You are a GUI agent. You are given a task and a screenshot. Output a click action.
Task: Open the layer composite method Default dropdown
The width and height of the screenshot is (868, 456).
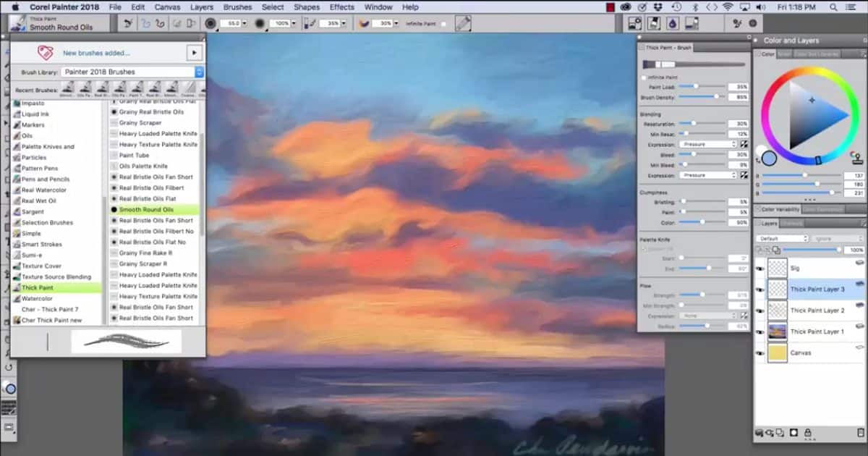(782, 238)
